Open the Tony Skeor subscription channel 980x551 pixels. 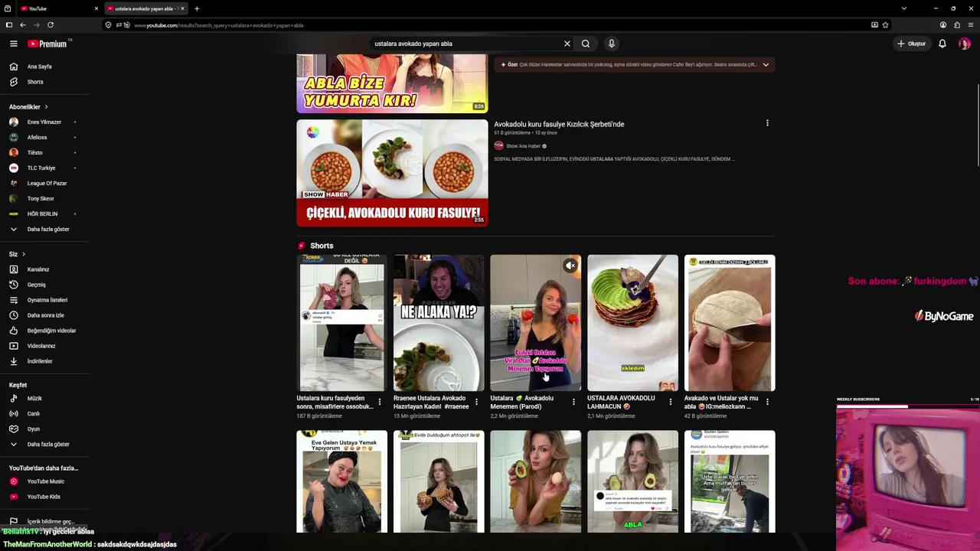[x=41, y=199]
